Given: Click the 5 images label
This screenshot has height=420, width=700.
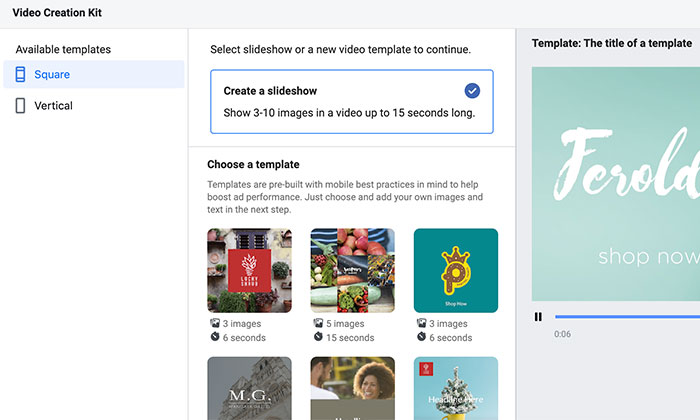Looking at the screenshot, I should (x=345, y=324).
